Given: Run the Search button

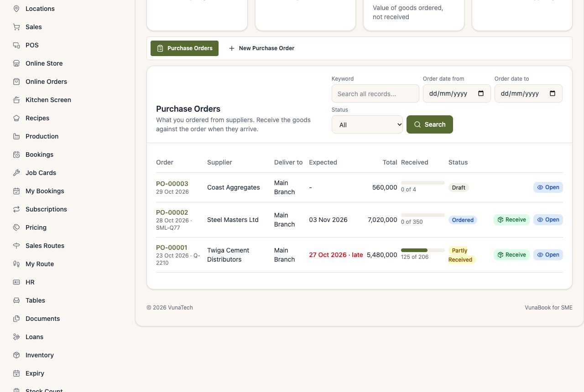Looking at the screenshot, I should click(430, 124).
